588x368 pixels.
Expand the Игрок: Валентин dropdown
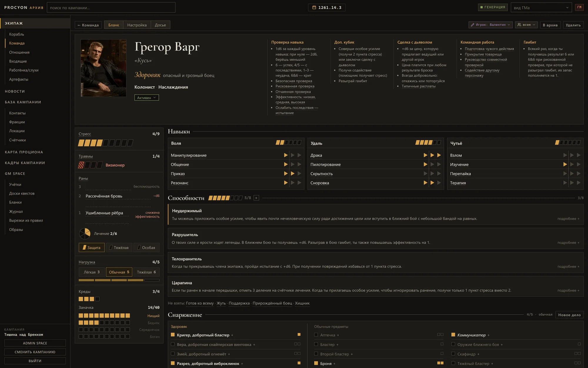(490, 25)
